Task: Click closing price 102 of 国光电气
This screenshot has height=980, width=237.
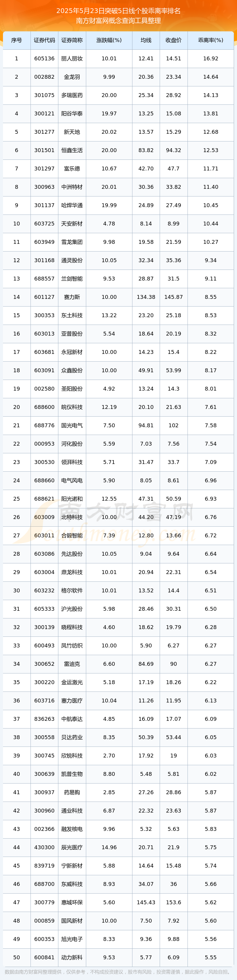Action: pyautogui.click(x=173, y=425)
